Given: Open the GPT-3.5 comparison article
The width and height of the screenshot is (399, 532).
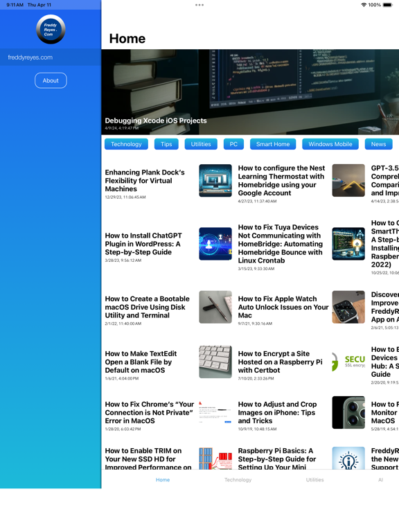Looking at the screenshot, I should point(384,181).
